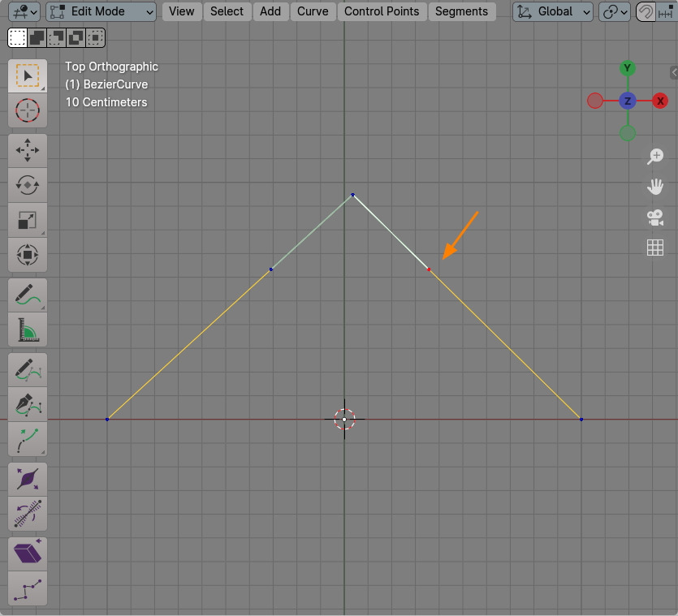Select the Annotate tool

pos(28,295)
